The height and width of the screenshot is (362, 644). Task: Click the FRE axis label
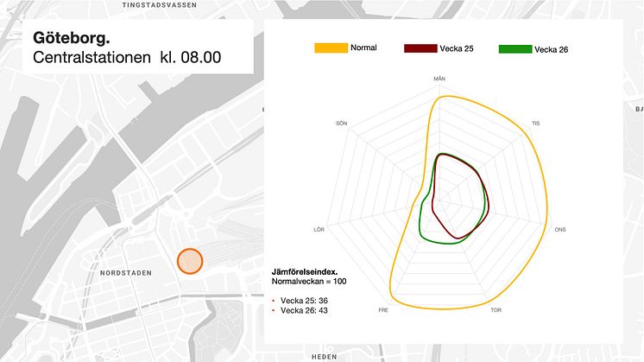coord(383,310)
